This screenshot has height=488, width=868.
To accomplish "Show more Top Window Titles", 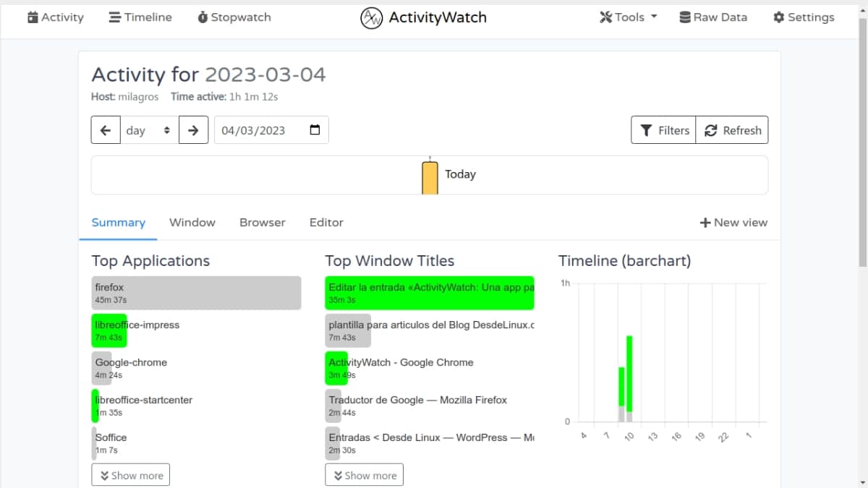I will point(365,475).
